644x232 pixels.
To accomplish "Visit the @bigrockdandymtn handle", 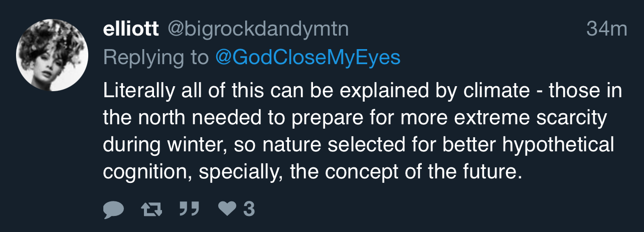I will (257, 30).
